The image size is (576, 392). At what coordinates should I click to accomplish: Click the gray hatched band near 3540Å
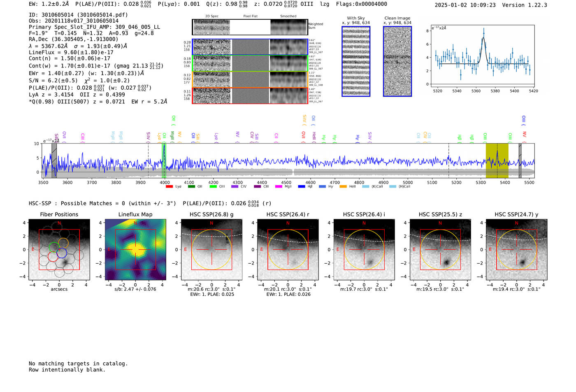(54, 161)
